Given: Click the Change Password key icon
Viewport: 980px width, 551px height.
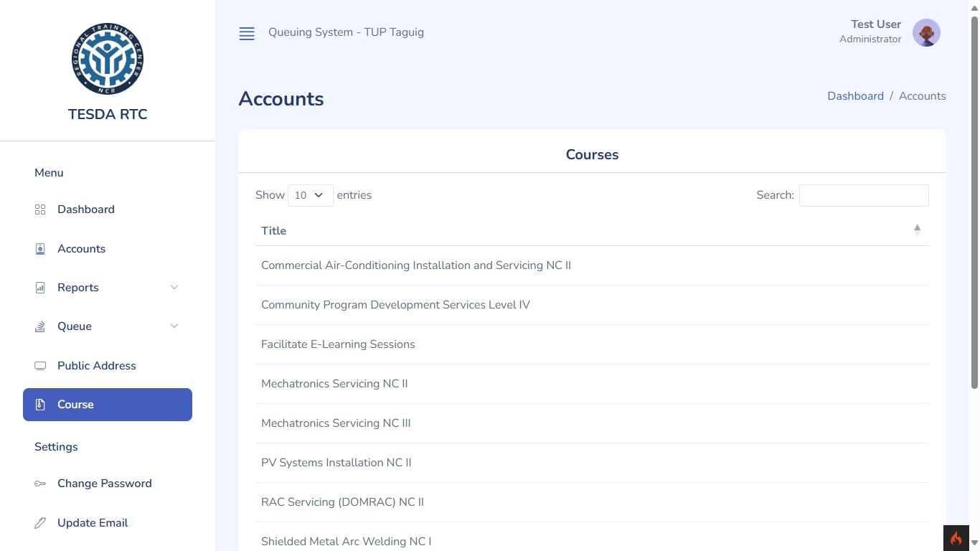Looking at the screenshot, I should click(40, 484).
